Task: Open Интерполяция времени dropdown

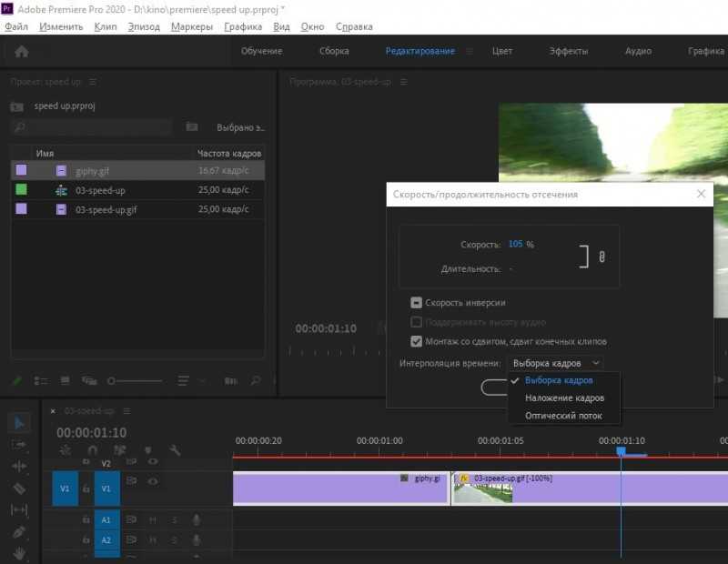Action: (556, 363)
